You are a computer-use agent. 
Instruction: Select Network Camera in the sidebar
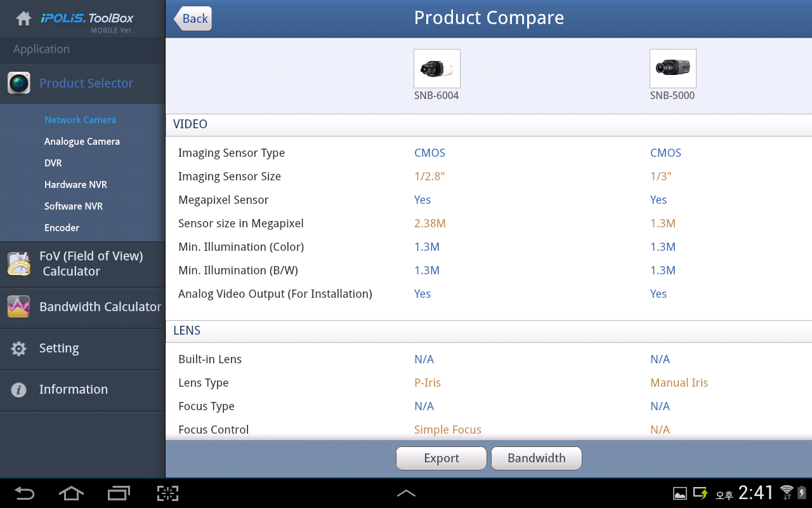click(x=80, y=119)
